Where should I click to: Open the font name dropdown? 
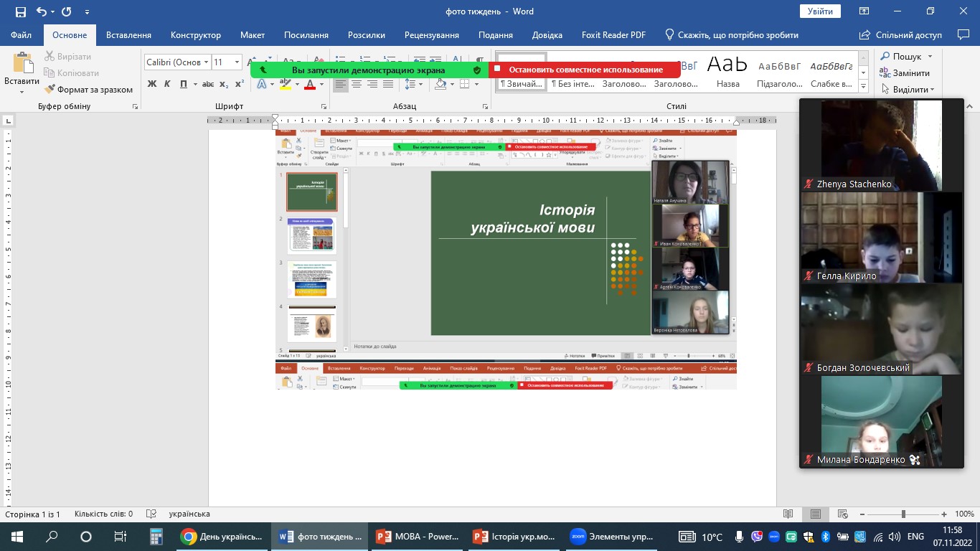coord(206,62)
